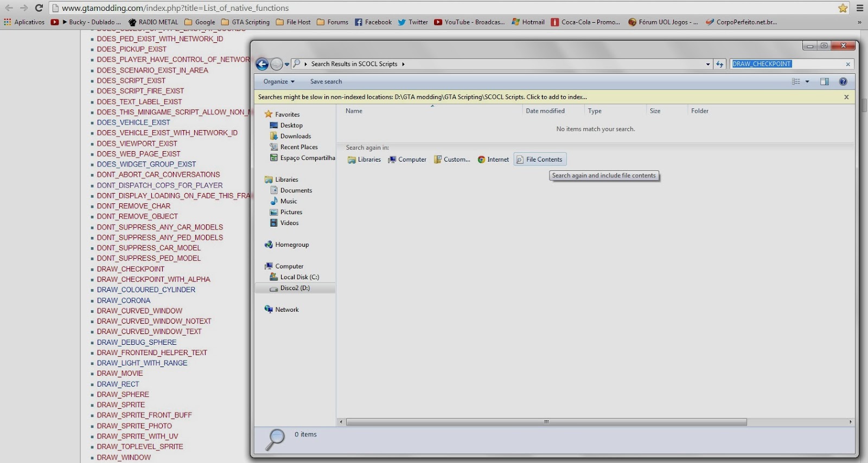Open the DRAW_CORONA function link

[x=124, y=300]
